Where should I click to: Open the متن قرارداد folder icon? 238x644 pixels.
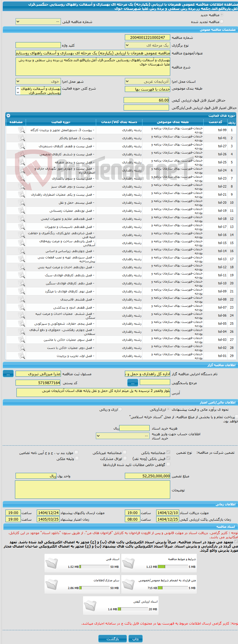(128, 584)
